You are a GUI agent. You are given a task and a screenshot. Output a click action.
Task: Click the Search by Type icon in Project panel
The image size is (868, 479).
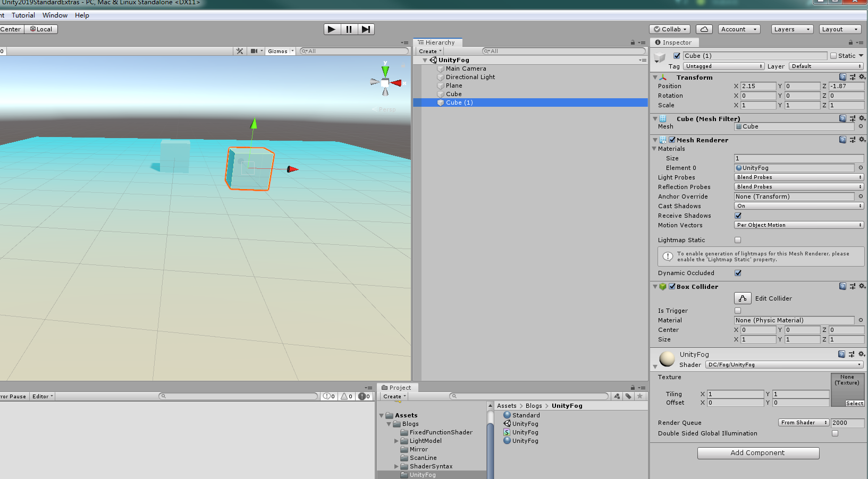click(x=616, y=396)
